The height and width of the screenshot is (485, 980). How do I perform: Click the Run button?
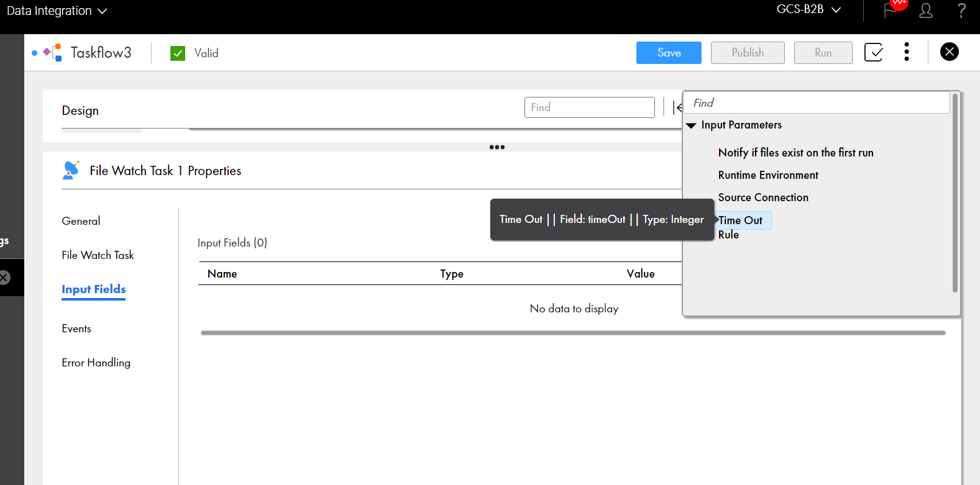823,53
